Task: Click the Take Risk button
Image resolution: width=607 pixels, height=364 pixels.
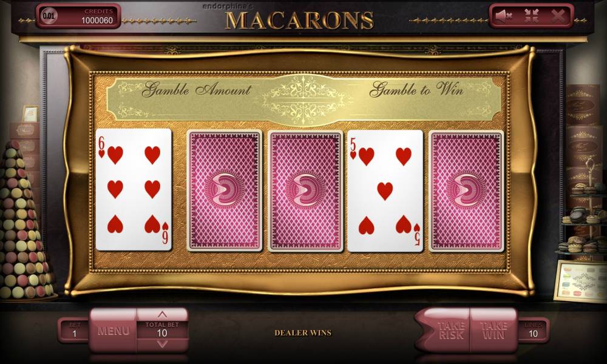Action: [x=445, y=331]
